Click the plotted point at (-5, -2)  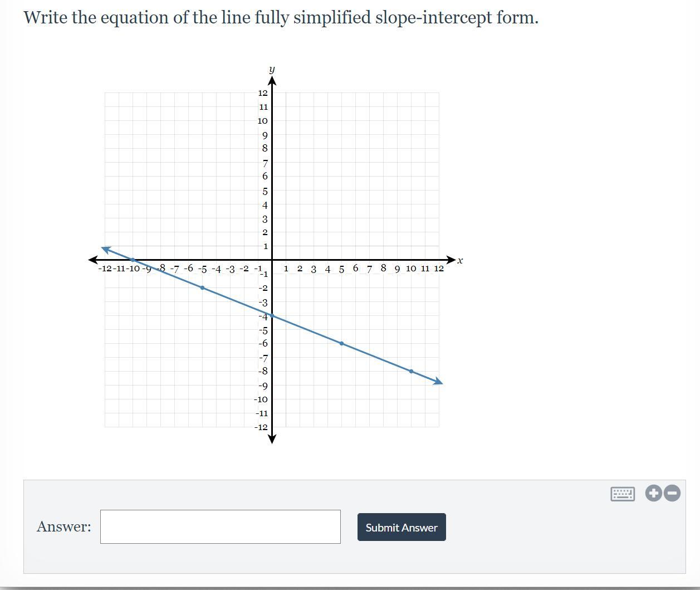pyautogui.click(x=202, y=288)
